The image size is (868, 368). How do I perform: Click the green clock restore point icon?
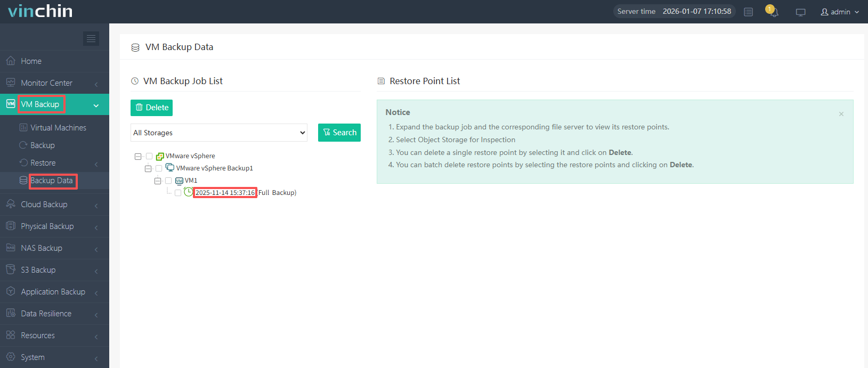(x=188, y=192)
